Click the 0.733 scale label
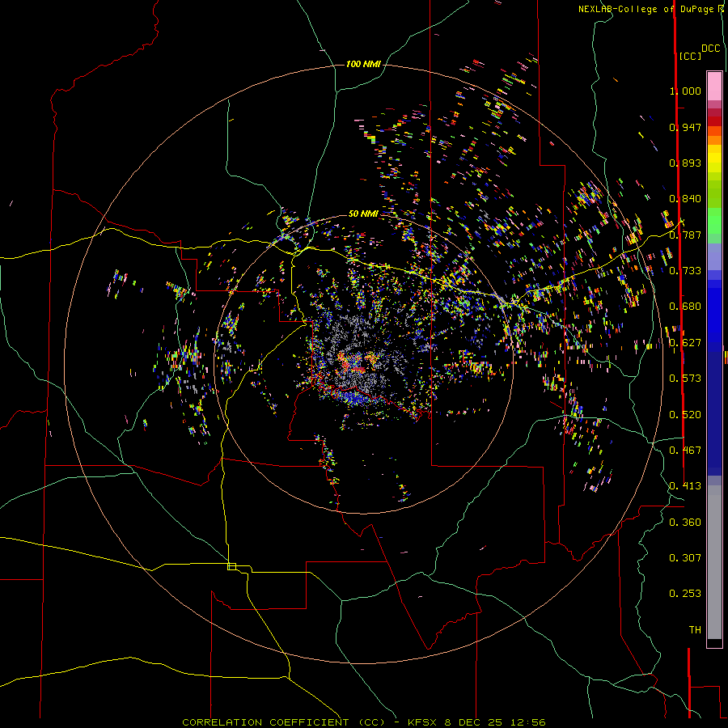The image size is (728, 728). pos(685,271)
